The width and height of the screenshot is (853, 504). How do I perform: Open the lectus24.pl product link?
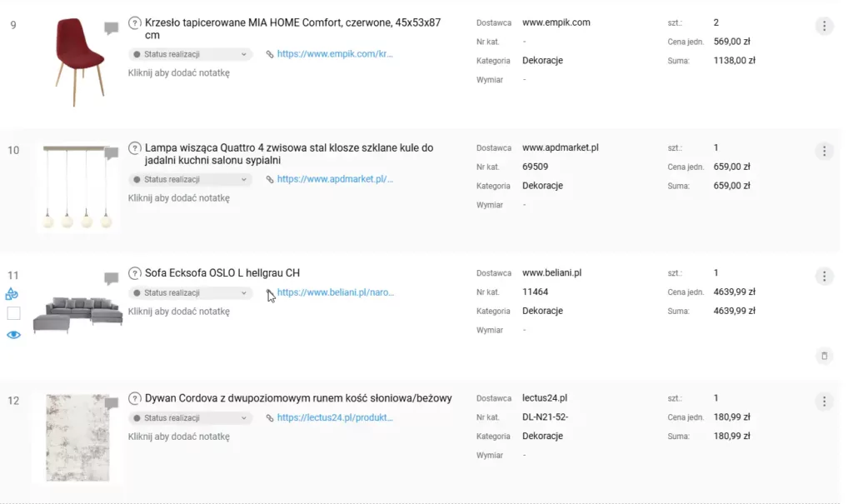[334, 418]
